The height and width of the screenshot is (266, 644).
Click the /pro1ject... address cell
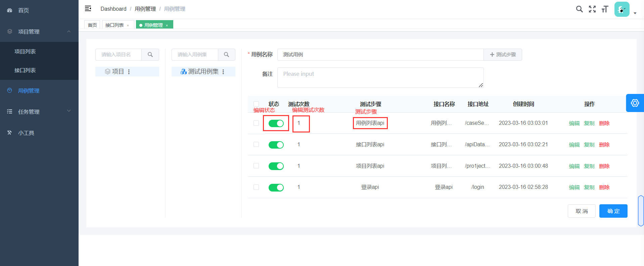click(477, 166)
